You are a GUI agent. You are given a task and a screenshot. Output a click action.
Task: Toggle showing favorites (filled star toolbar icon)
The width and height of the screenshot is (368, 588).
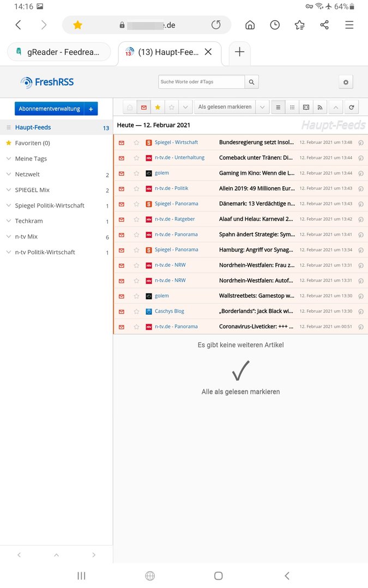[x=158, y=107]
